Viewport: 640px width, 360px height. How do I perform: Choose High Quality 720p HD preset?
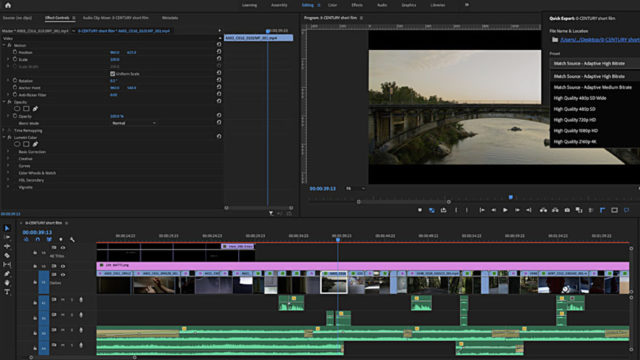point(575,120)
